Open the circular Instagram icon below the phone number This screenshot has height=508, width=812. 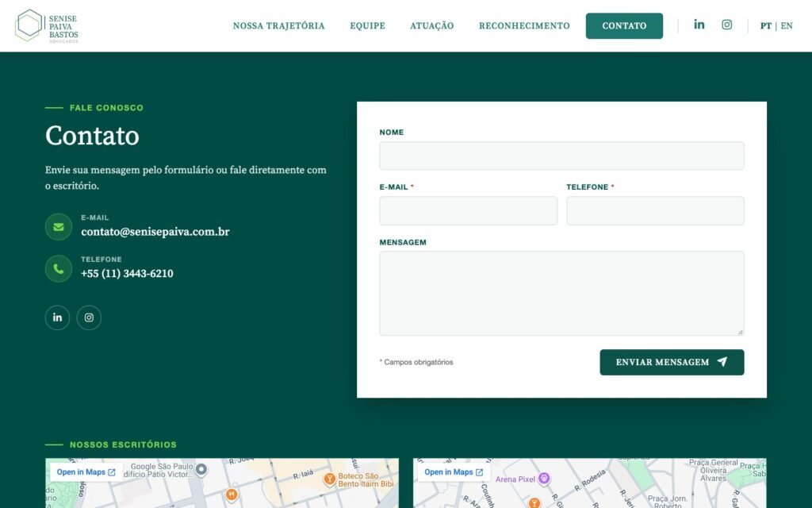click(89, 317)
